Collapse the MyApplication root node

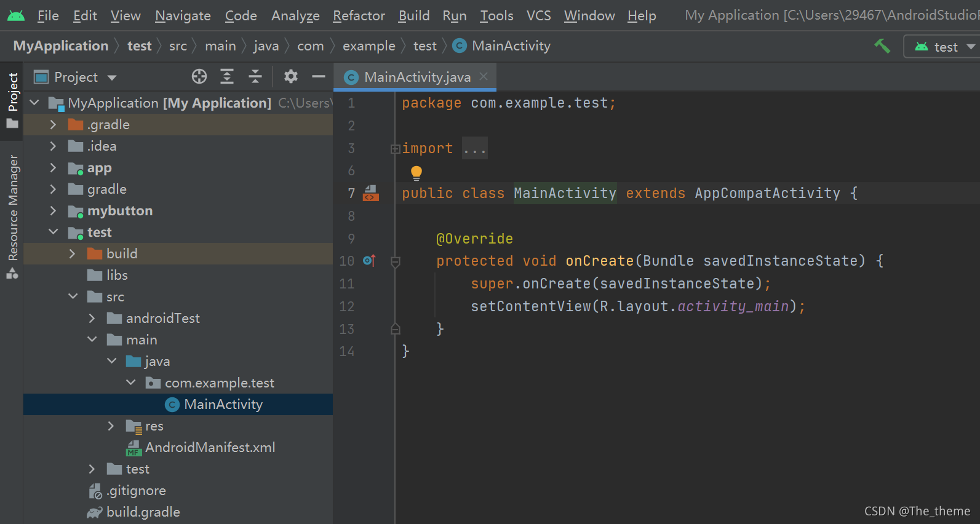point(34,103)
